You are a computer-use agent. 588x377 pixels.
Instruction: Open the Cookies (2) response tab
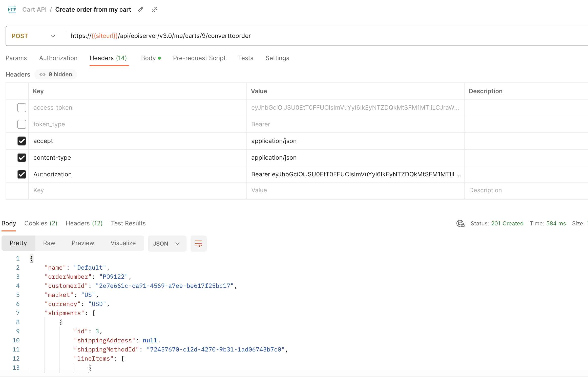pos(41,223)
